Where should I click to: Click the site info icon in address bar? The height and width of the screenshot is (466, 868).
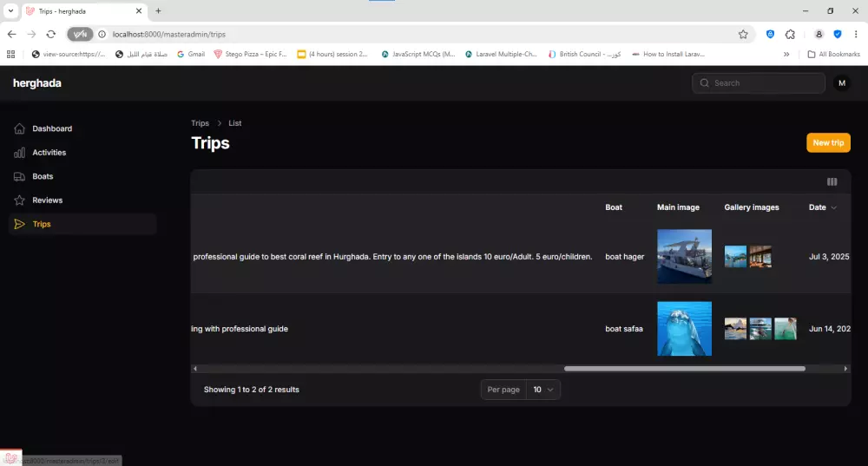102,35
